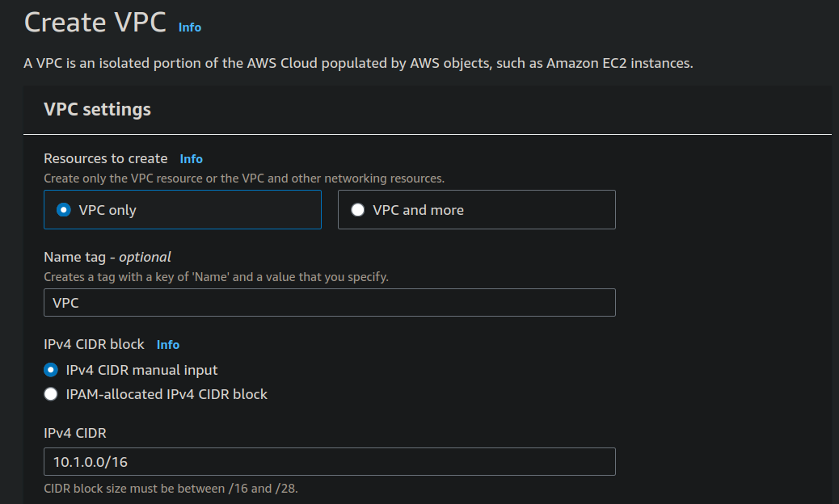Click the 'VPC only' tile label text
This screenshot has width=839, height=504.
108,210
